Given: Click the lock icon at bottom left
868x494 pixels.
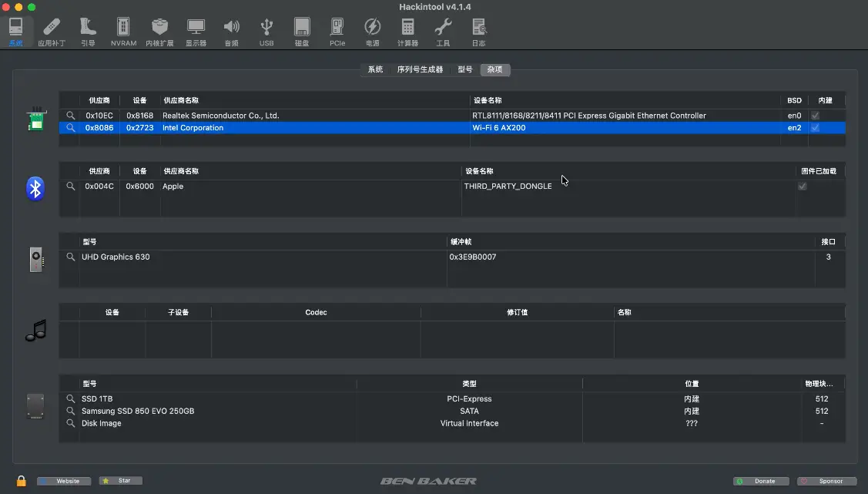Looking at the screenshot, I should [x=22, y=481].
